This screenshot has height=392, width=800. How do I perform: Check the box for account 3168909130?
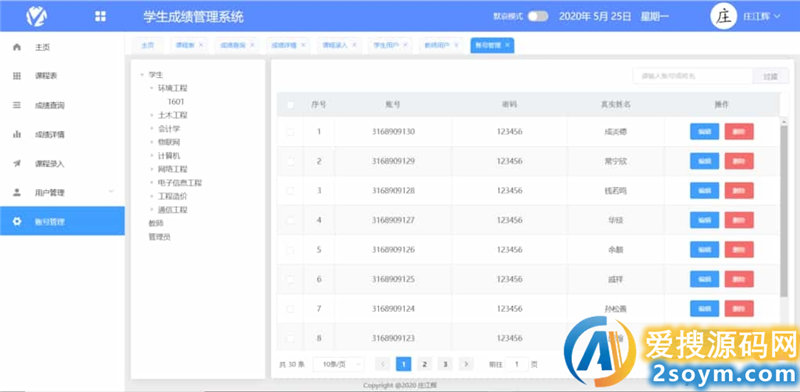[291, 132]
